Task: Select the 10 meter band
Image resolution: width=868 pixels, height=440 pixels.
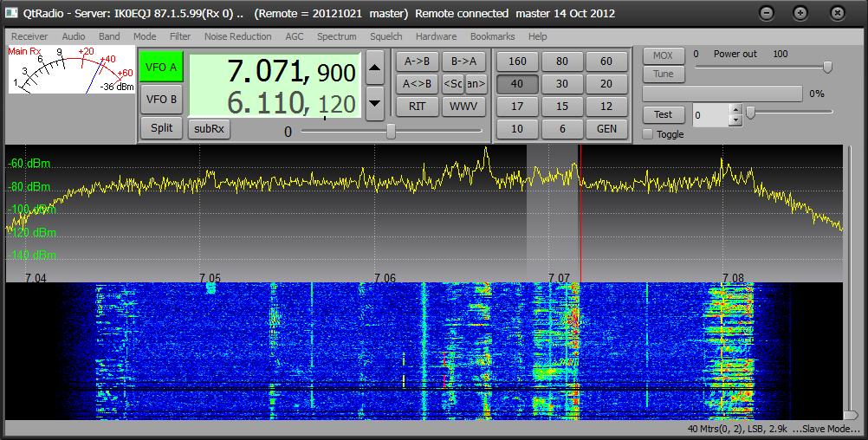Action: pos(517,128)
